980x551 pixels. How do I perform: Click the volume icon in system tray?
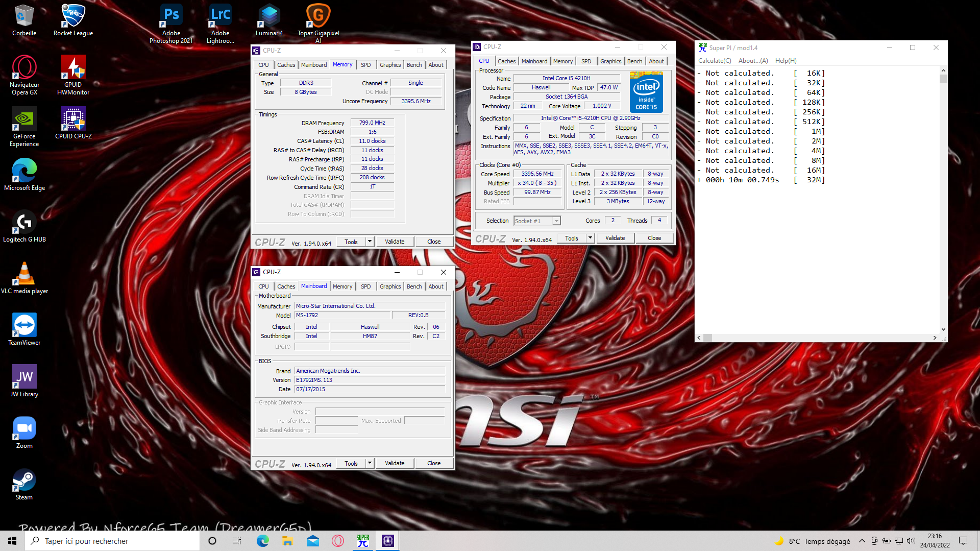tap(911, 541)
